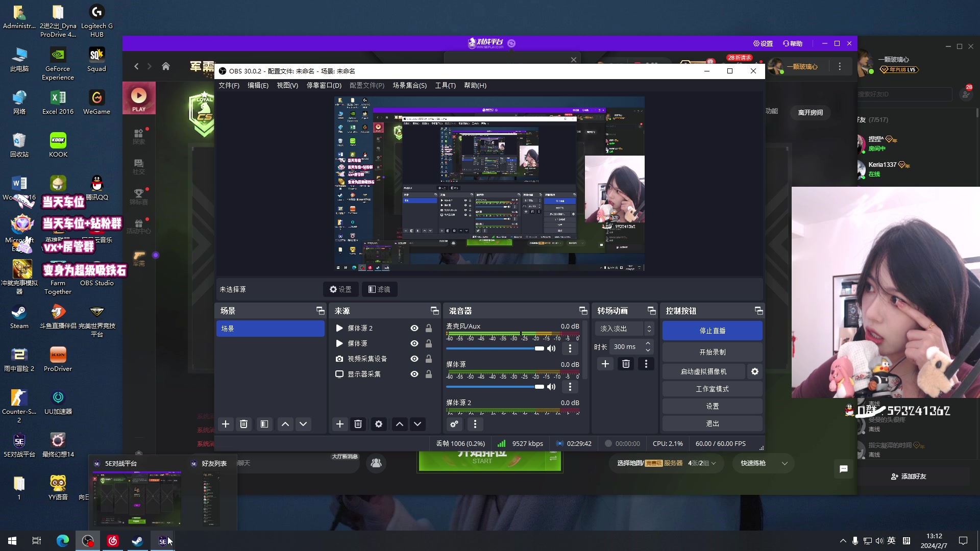Open advanced audio properties gear in mixer
Viewport: 980px width, 551px height.
pyautogui.click(x=454, y=424)
